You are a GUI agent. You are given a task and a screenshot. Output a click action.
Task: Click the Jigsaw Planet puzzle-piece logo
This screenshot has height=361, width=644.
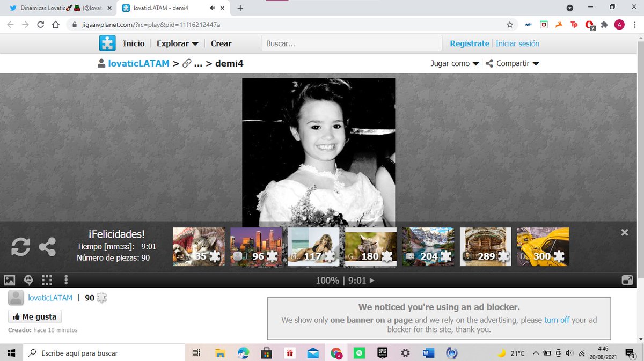click(107, 43)
